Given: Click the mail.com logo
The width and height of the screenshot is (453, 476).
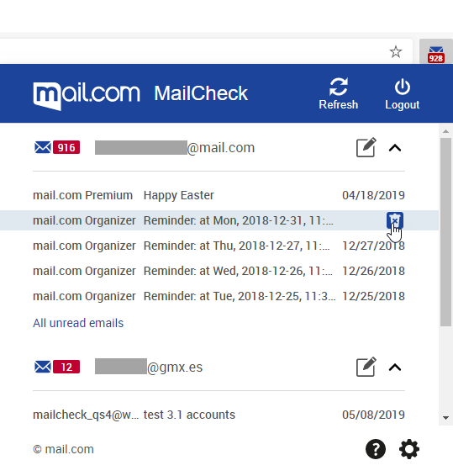Looking at the screenshot, I should [87, 96].
